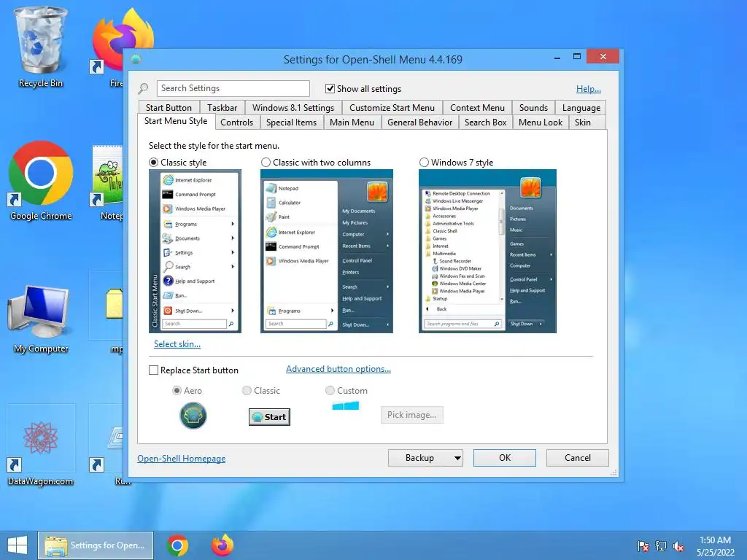Choose the Classic start button radio option
The image size is (747, 560).
point(247,391)
